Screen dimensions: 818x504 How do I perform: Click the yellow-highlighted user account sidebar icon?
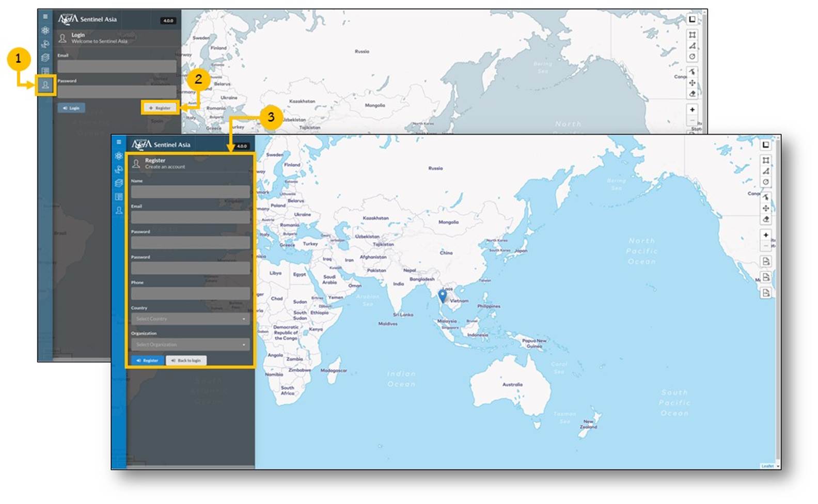(x=45, y=85)
